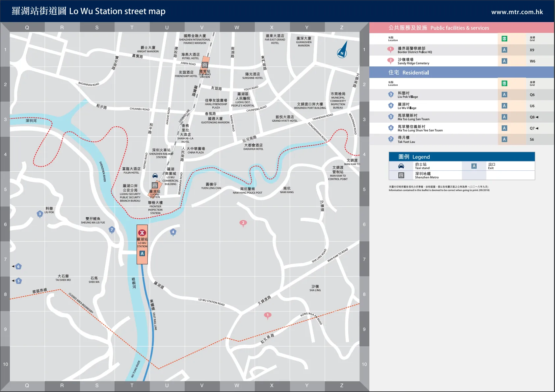
Task: Click the Shenzhen Metro icon in the Legend
Action: coord(401,175)
